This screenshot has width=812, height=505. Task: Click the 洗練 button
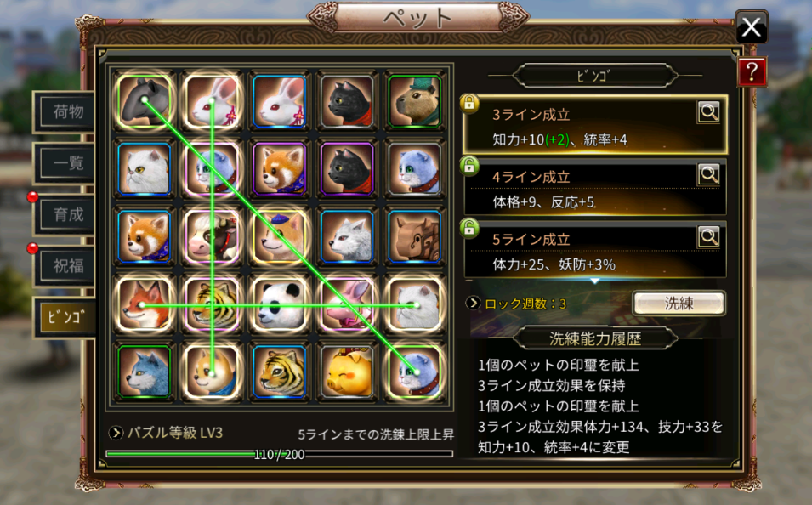679,304
